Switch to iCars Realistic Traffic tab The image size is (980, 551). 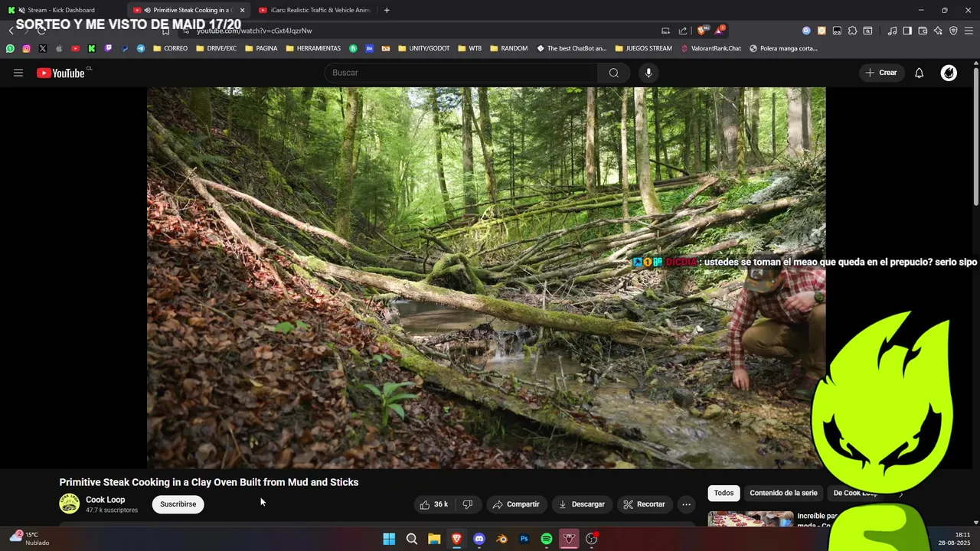coord(315,10)
